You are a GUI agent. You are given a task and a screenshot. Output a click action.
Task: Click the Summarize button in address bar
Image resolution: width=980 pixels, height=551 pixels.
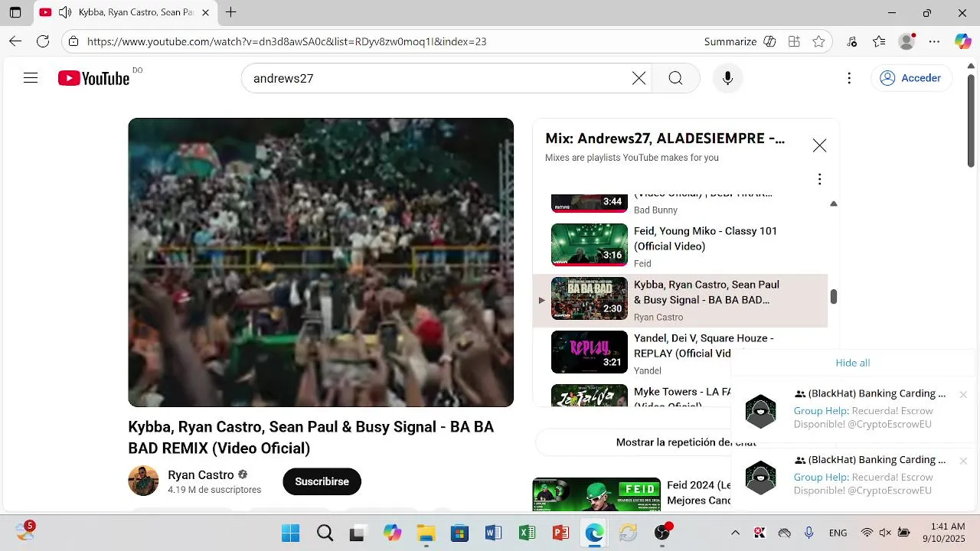click(x=730, y=41)
